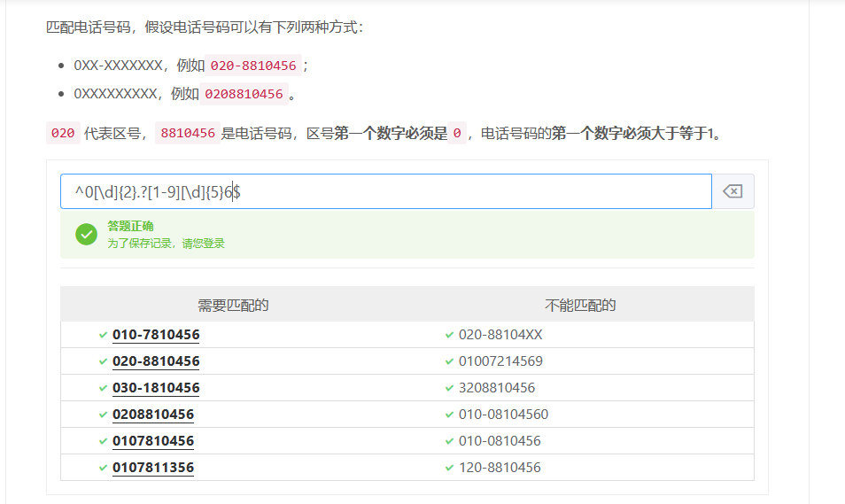Click the 010-7810456 matching row text
Image resolution: width=845 pixels, height=504 pixels.
[156, 335]
